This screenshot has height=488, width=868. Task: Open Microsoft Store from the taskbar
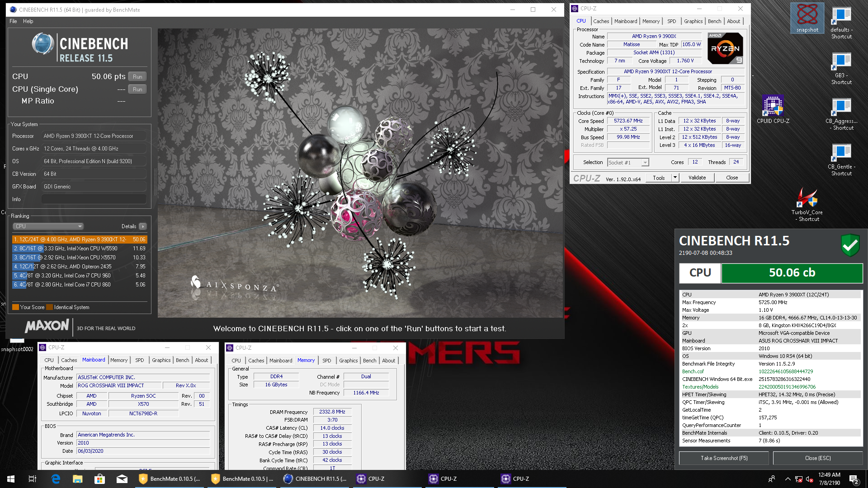tap(99, 479)
